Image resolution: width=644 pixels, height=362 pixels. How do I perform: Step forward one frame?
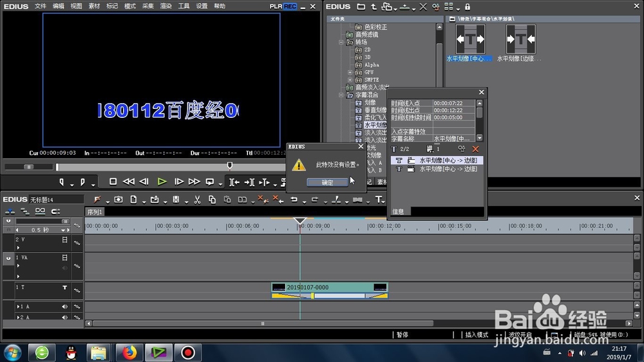pyautogui.click(x=178, y=182)
